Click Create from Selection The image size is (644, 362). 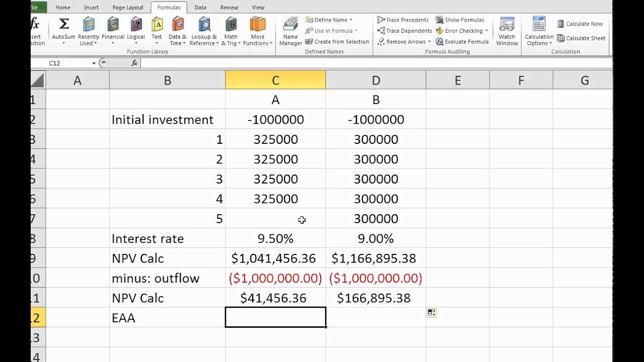[x=337, y=42]
